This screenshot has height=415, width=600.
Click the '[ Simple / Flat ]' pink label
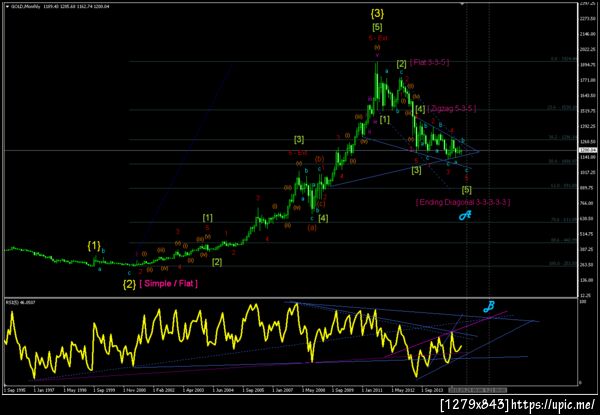(x=169, y=284)
